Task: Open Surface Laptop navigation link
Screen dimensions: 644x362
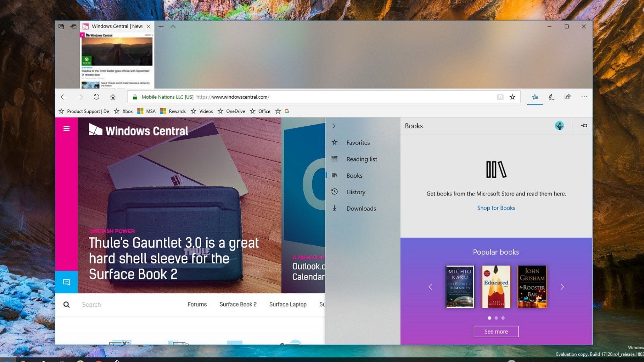Action: click(x=288, y=304)
